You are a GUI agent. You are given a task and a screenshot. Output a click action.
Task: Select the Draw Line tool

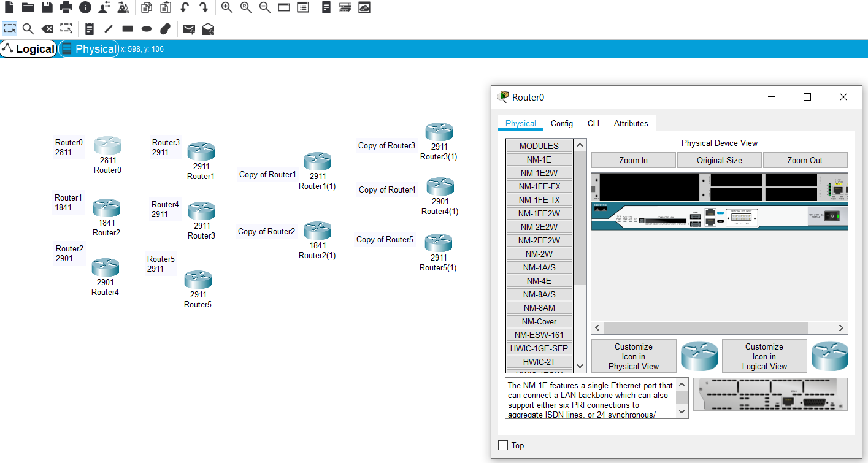tap(109, 28)
